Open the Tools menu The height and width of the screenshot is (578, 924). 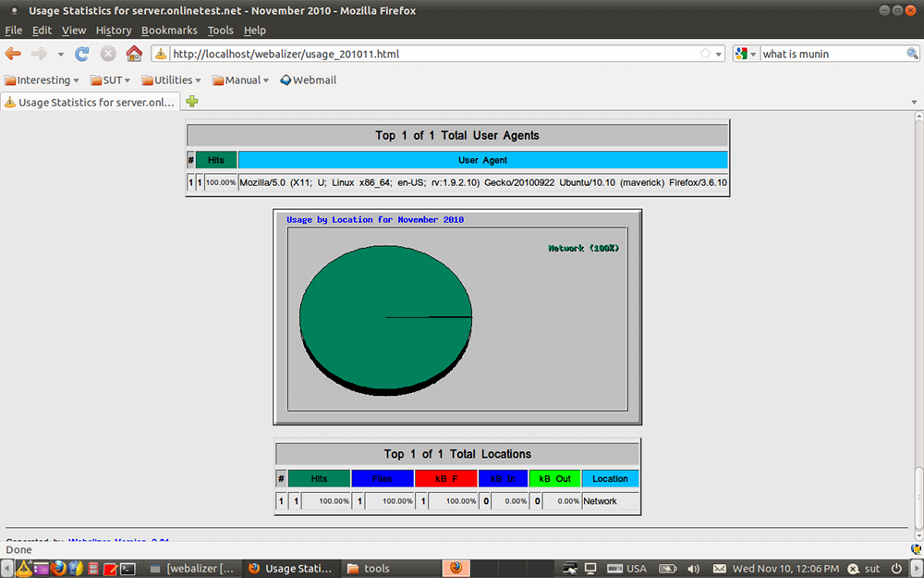click(x=220, y=31)
